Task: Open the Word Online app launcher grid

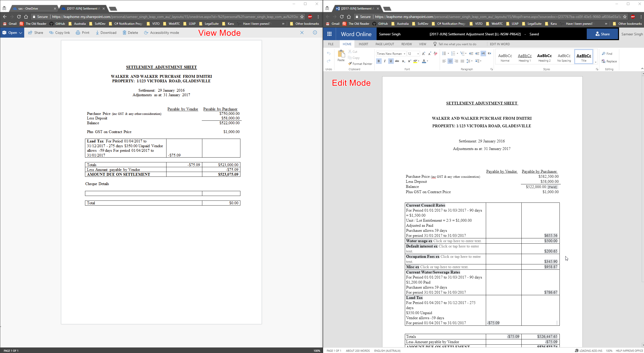Action: pyautogui.click(x=329, y=34)
